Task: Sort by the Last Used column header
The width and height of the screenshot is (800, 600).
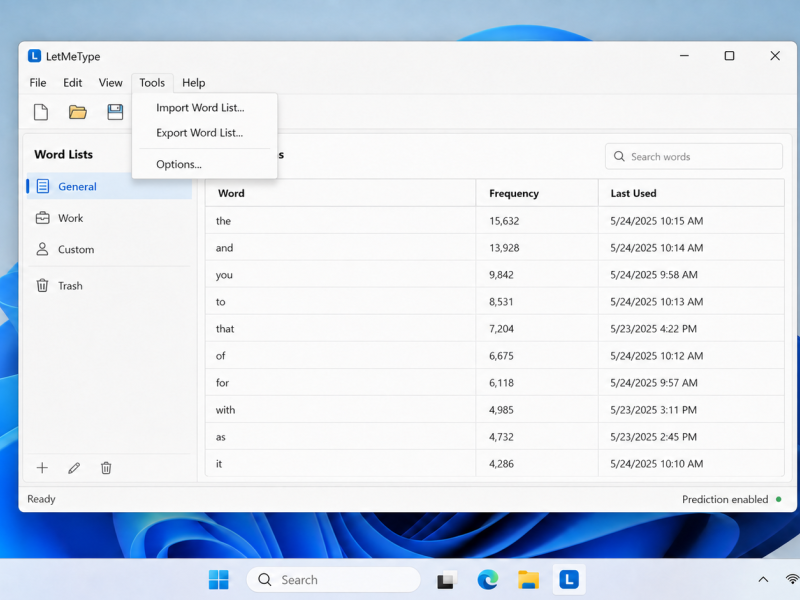Action: click(691, 193)
